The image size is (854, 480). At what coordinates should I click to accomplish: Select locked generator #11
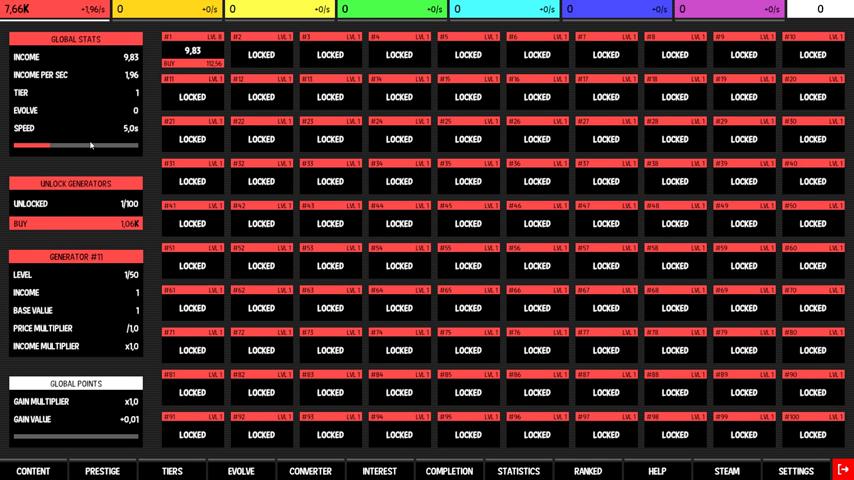[x=192, y=97]
